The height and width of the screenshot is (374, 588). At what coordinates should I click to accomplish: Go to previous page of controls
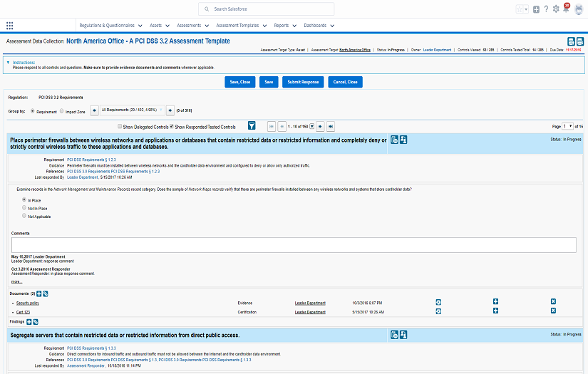pos(282,127)
